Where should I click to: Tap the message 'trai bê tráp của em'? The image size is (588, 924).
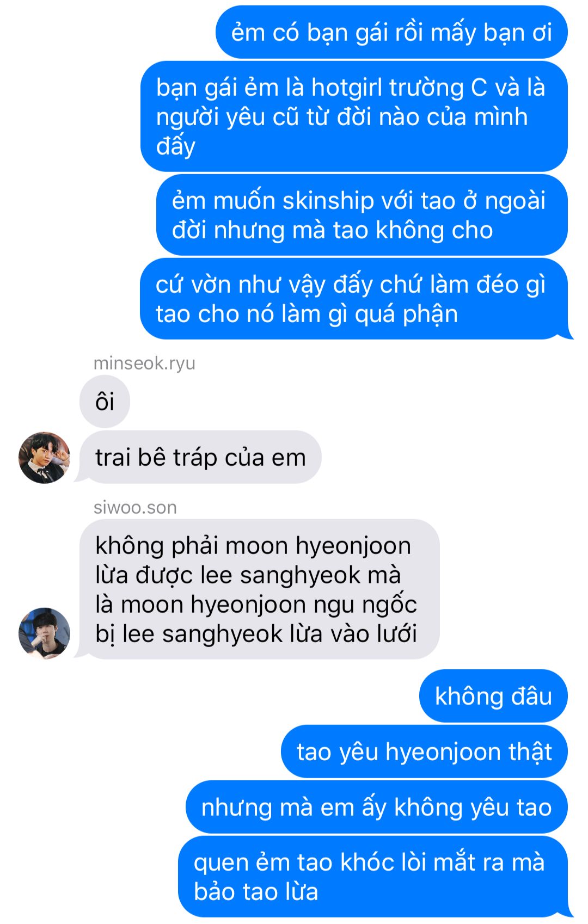click(x=200, y=457)
